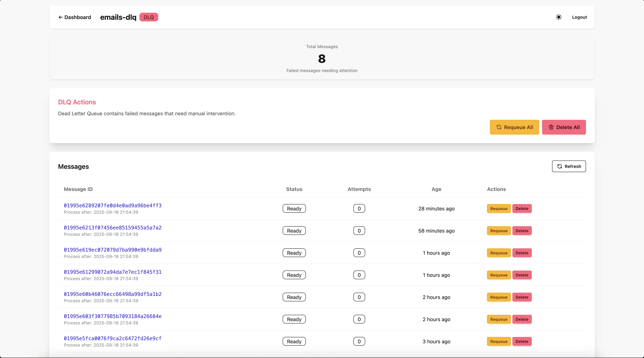Requeue the message from 58 minutes ago
Image resolution: width=644 pixels, height=358 pixels.
[x=498, y=231]
